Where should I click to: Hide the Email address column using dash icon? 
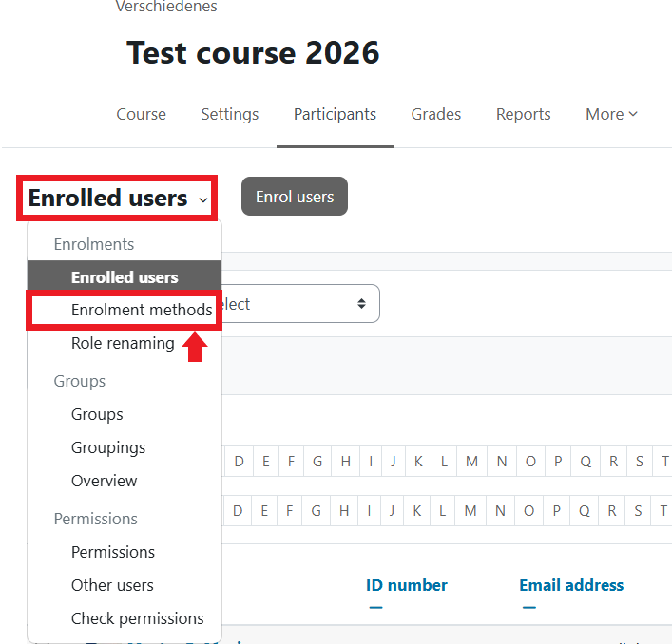point(528,608)
